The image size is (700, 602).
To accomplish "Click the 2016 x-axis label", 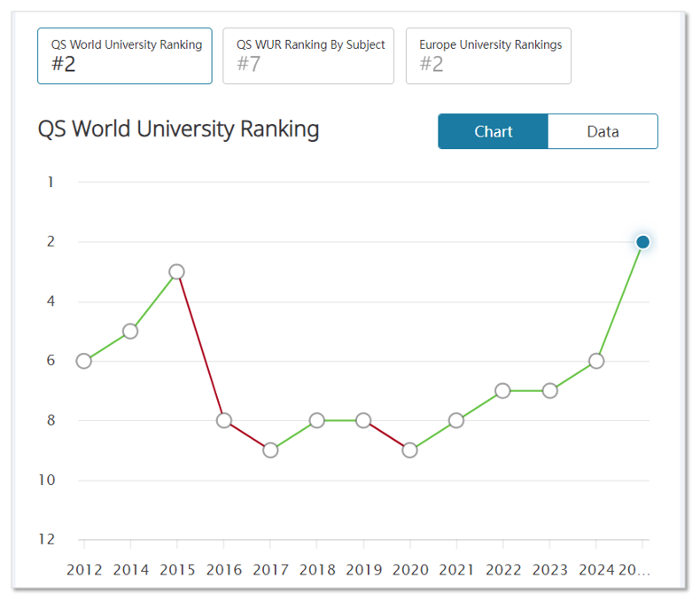I will [223, 570].
